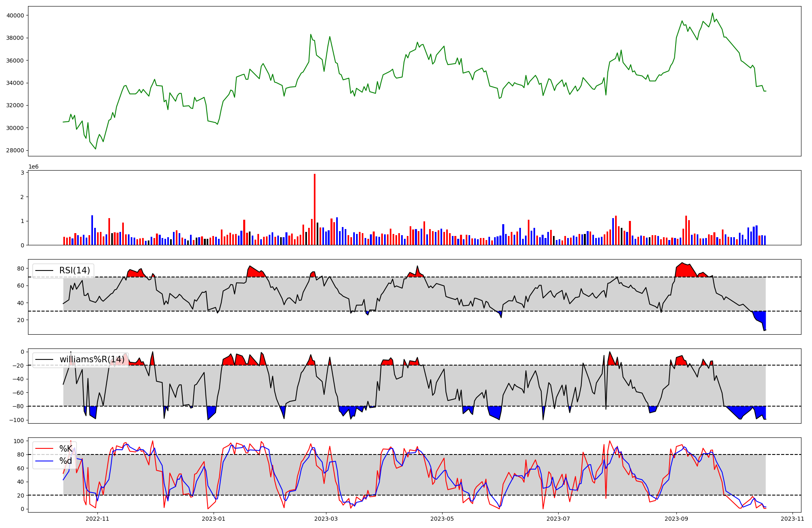The width and height of the screenshot is (812, 528).
Task: Click the 2023-11 date axis label
Action: coord(792,519)
